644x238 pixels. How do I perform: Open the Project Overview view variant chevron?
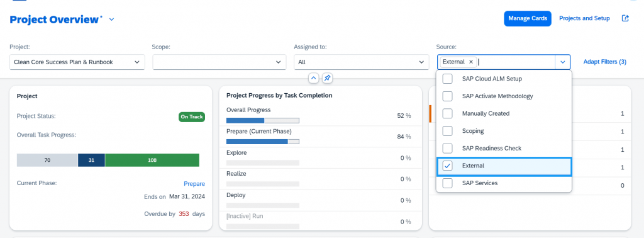pyautogui.click(x=112, y=20)
